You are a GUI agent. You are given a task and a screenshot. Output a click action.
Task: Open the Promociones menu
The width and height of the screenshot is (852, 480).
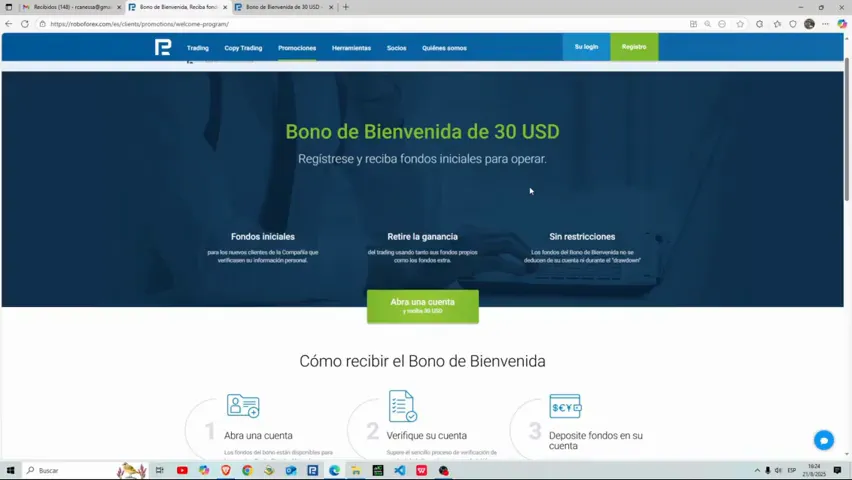click(297, 48)
